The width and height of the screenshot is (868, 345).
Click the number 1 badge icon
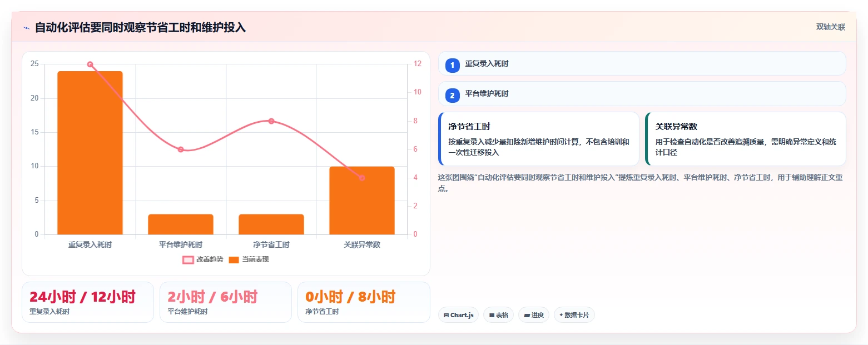tap(452, 66)
